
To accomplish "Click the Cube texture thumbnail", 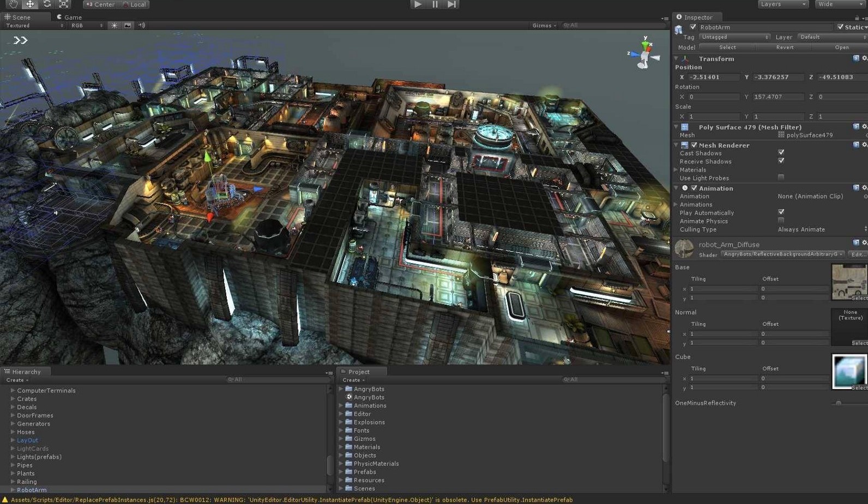I will (x=849, y=372).
